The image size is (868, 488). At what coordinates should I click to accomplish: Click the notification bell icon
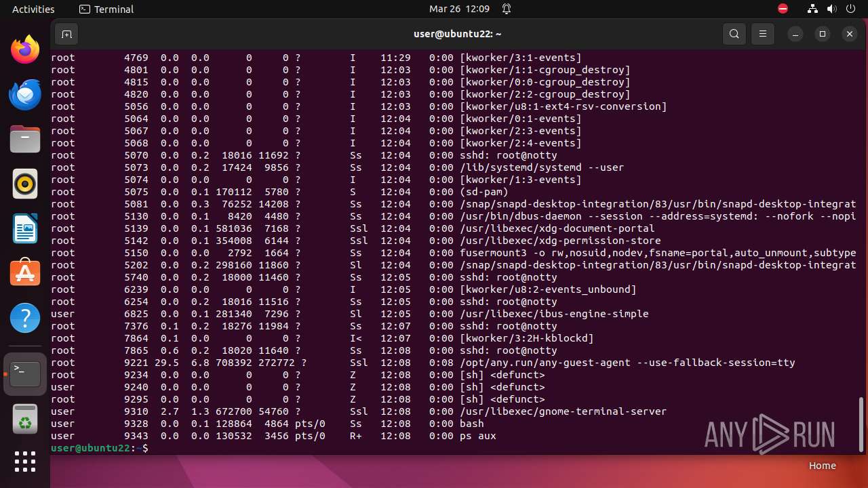tap(507, 9)
